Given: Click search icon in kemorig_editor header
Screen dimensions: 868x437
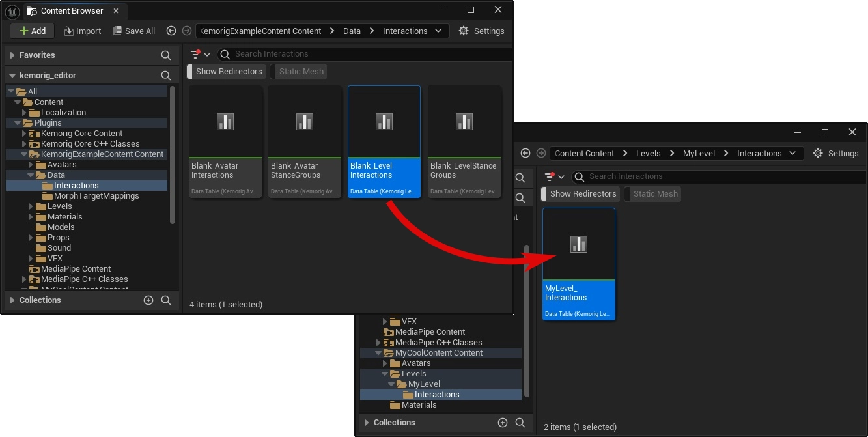Looking at the screenshot, I should 166,76.
